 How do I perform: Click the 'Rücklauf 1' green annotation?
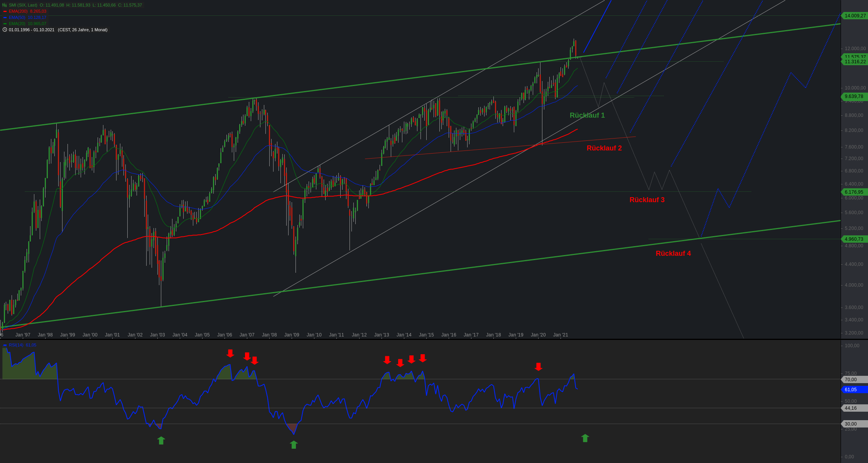(x=587, y=115)
